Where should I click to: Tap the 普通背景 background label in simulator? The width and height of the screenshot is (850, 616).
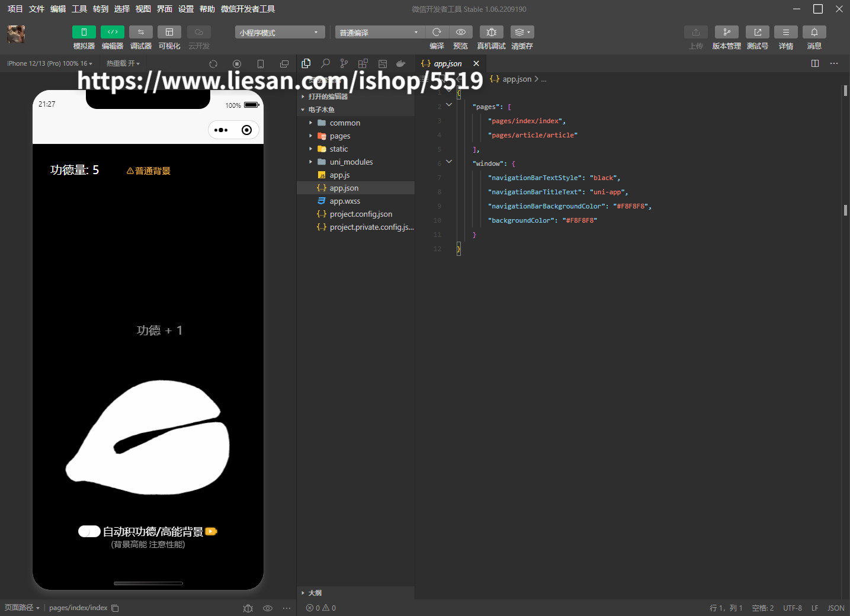click(x=149, y=171)
